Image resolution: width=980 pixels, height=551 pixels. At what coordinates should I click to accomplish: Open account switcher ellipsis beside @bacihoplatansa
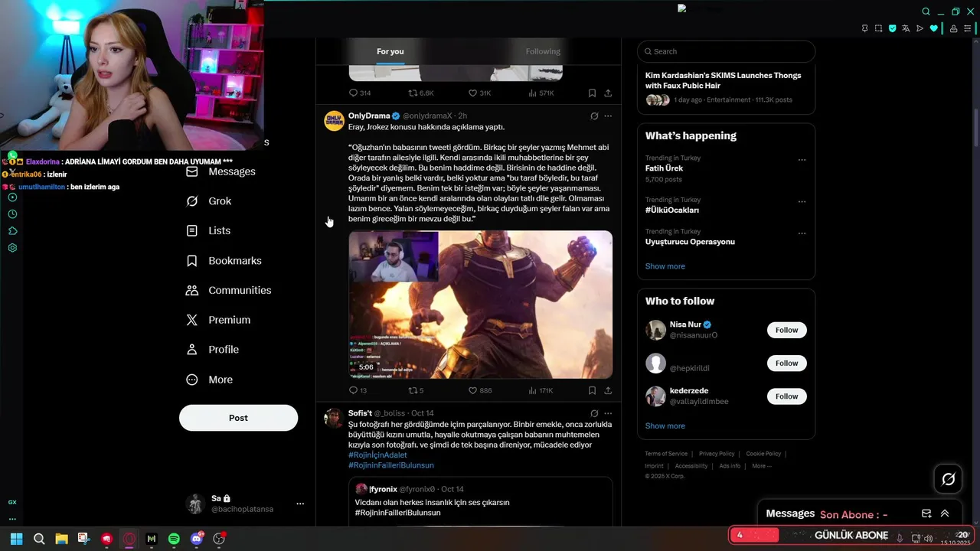300,504
